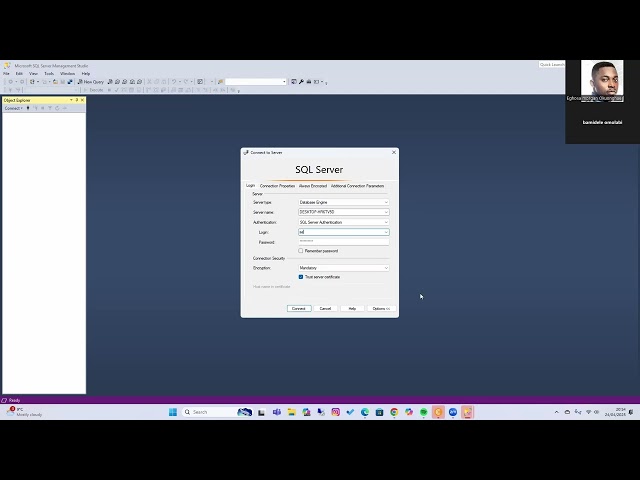
Task: Open the toolbar search combo box dropdown
Action: (x=284, y=82)
